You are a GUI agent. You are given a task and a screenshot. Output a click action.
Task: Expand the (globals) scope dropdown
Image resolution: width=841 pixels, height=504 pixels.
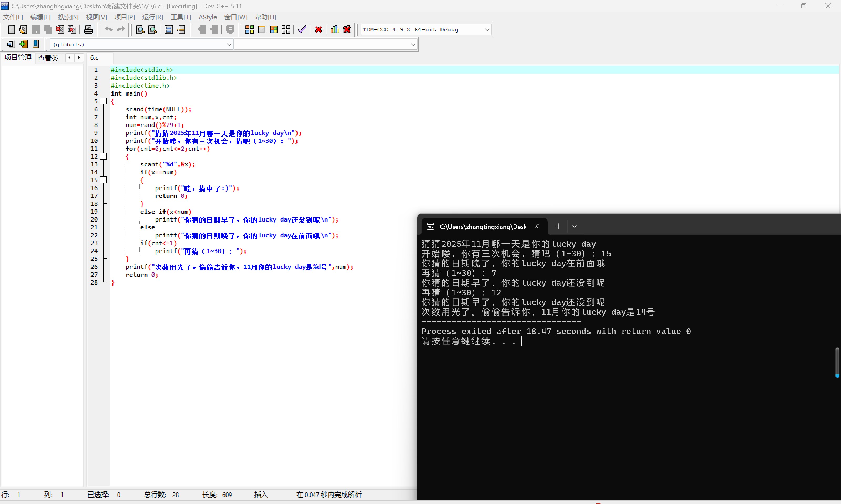[229, 44]
